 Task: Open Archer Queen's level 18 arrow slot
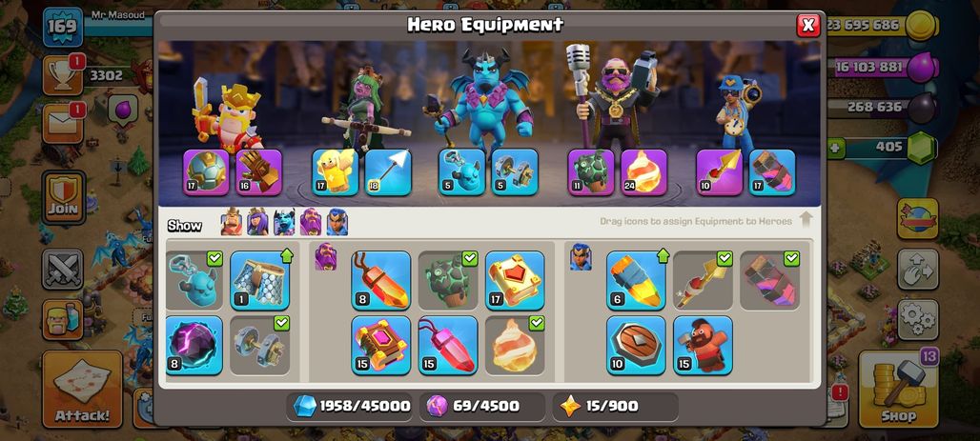388,171
